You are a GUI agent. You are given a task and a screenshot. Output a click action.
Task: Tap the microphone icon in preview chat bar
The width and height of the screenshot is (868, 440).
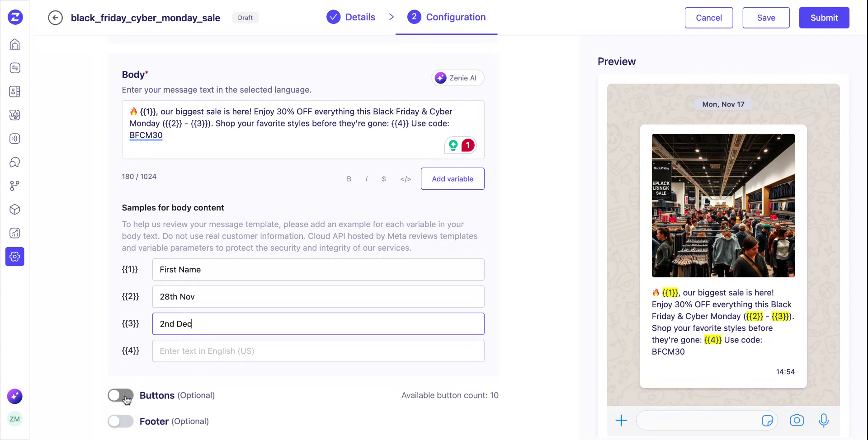824,420
